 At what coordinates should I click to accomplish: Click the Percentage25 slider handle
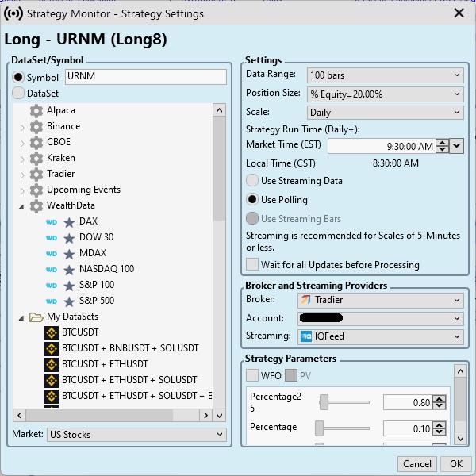pyautogui.click(x=324, y=402)
